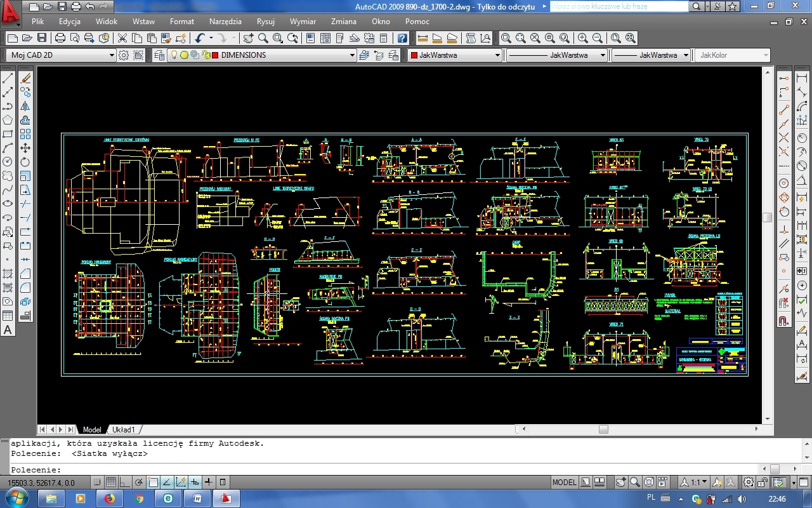Click the Help question mark icon
This screenshot has width=812, height=508.
pyautogui.click(x=402, y=38)
